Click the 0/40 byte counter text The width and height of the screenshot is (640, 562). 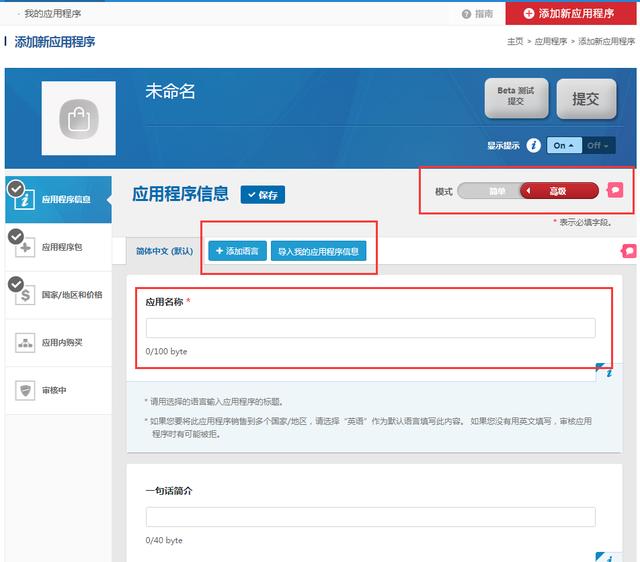pos(164,540)
